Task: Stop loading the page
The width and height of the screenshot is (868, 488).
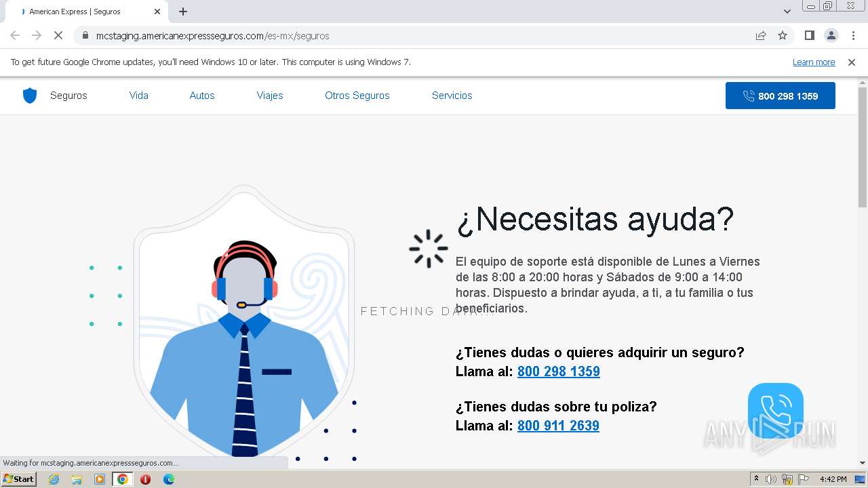Action: (58, 35)
